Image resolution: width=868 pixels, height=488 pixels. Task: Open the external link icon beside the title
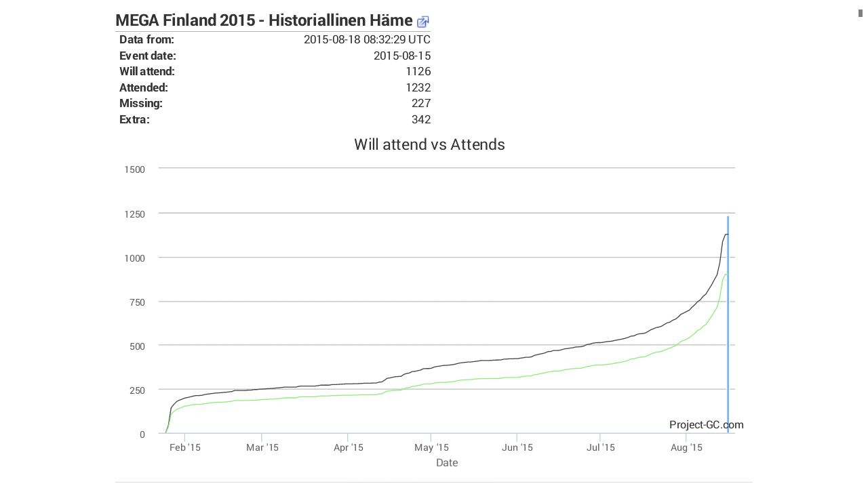click(x=423, y=22)
